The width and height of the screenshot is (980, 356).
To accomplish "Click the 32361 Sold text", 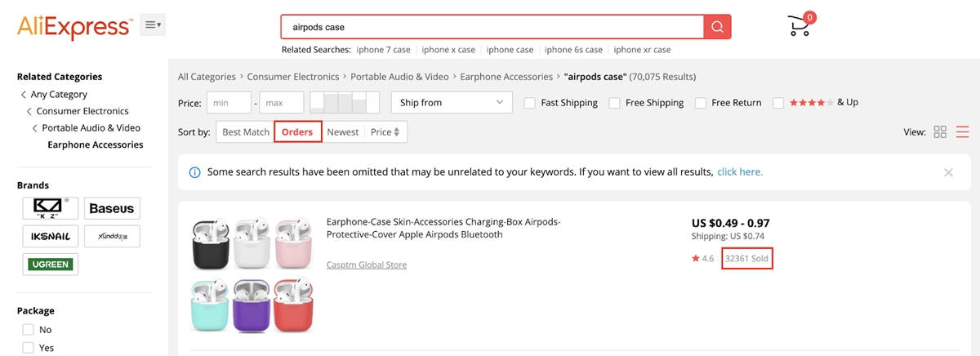I will (747, 259).
